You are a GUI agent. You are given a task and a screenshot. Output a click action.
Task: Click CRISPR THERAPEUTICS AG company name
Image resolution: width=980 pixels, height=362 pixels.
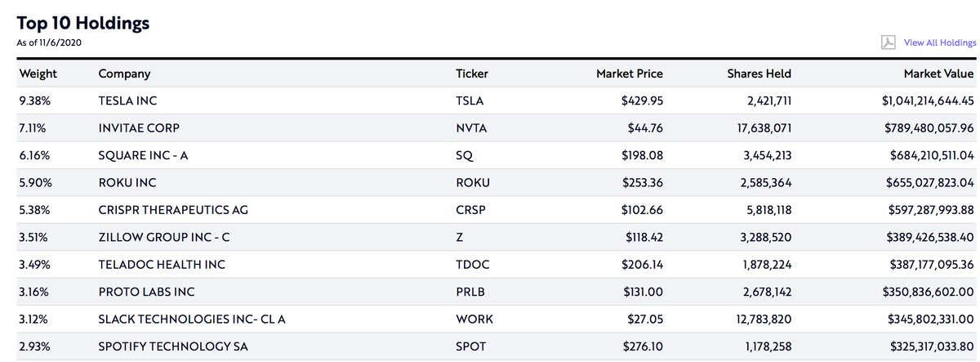coord(172,209)
